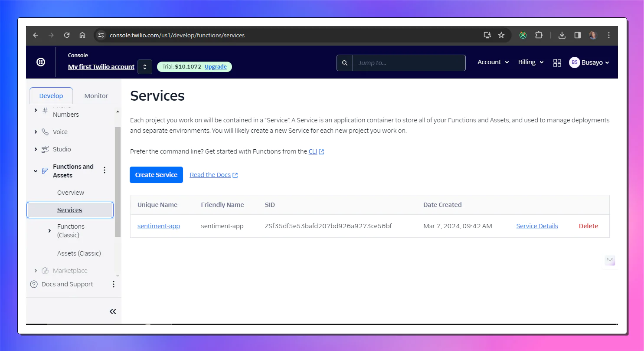Image resolution: width=644 pixels, height=351 pixels.
Task: Click the Voice phone icon in sidebar
Action: [x=45, y=132]
